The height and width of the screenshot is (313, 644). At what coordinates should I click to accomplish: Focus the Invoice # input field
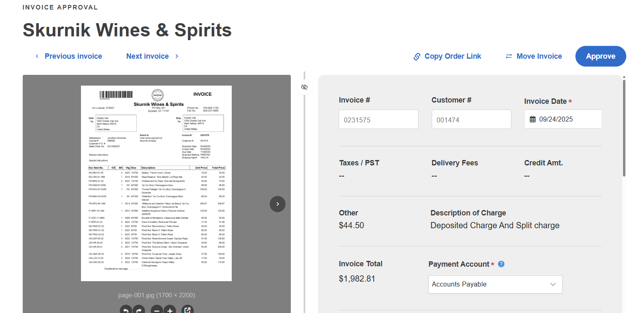378,119
